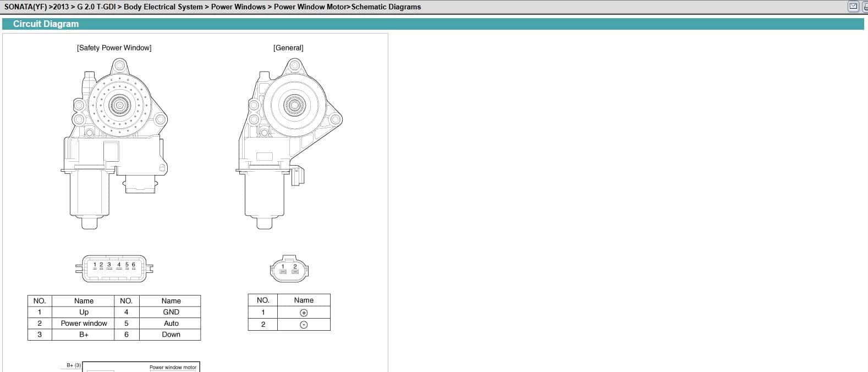Click the 'Down' cell in pin table
The height and width of the screenshot is (372, 868).
pyautogui.click(x=171, y=335)
